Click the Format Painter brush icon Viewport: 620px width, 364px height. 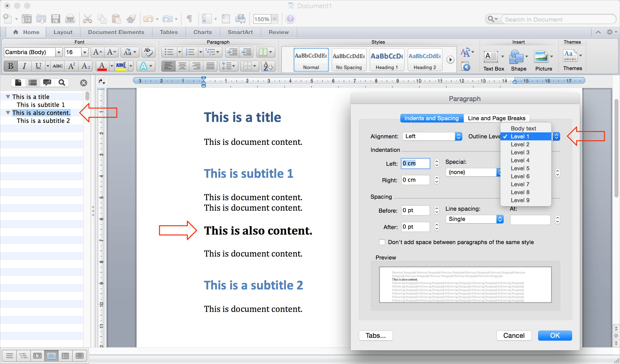tap(131, 19)
